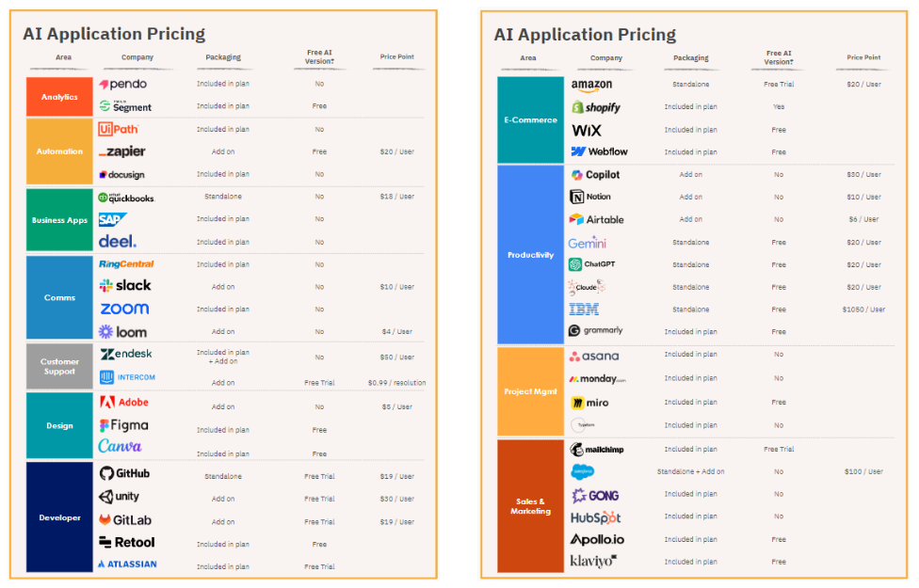Open the Free Trial text next to Mailchimp
The image size is (919, 588).
779,449
